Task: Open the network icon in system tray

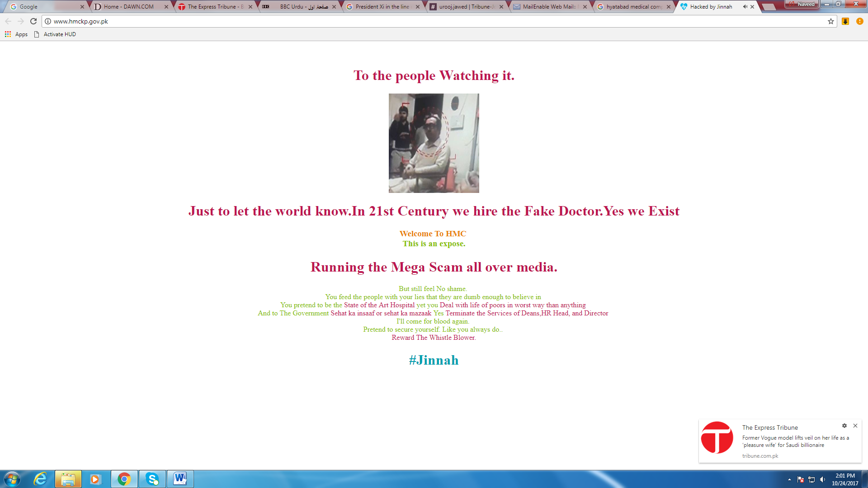Action: pos(811,479)
